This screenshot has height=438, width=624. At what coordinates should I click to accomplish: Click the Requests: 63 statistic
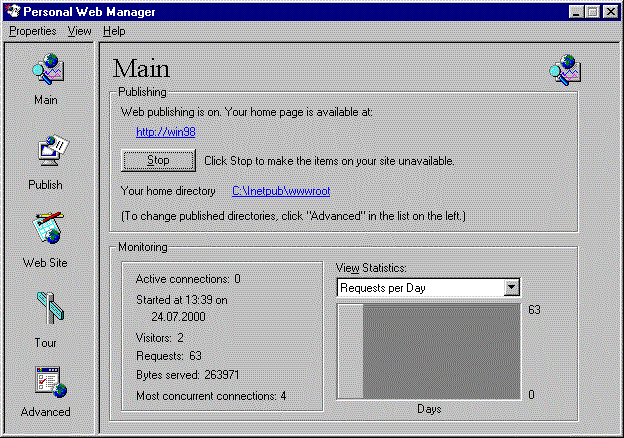(169, 356)
